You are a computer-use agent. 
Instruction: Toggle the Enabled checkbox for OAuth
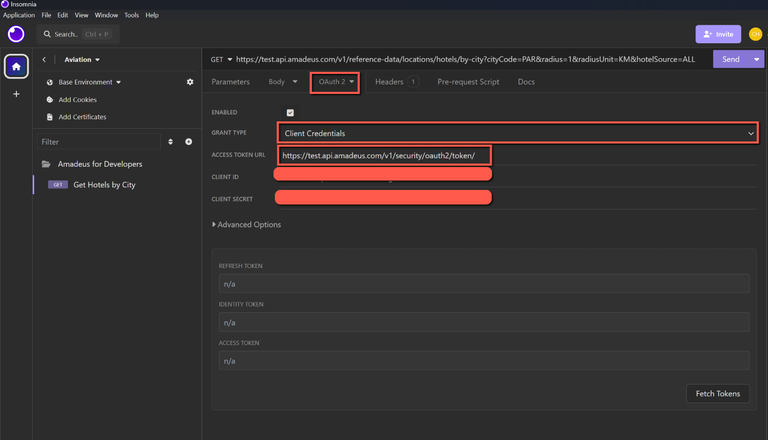[x=290, y=112]
